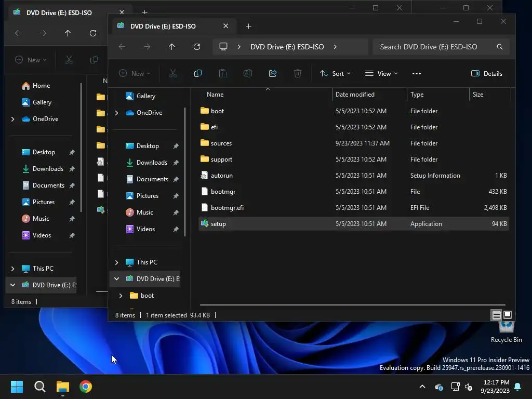Go up one level in front window

tap(171, 47)
